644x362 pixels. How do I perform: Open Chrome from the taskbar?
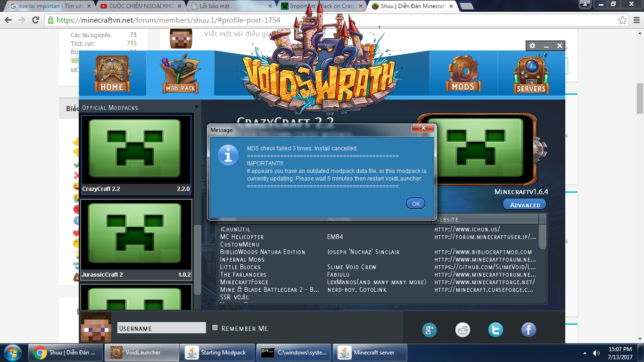coord(66,353)
